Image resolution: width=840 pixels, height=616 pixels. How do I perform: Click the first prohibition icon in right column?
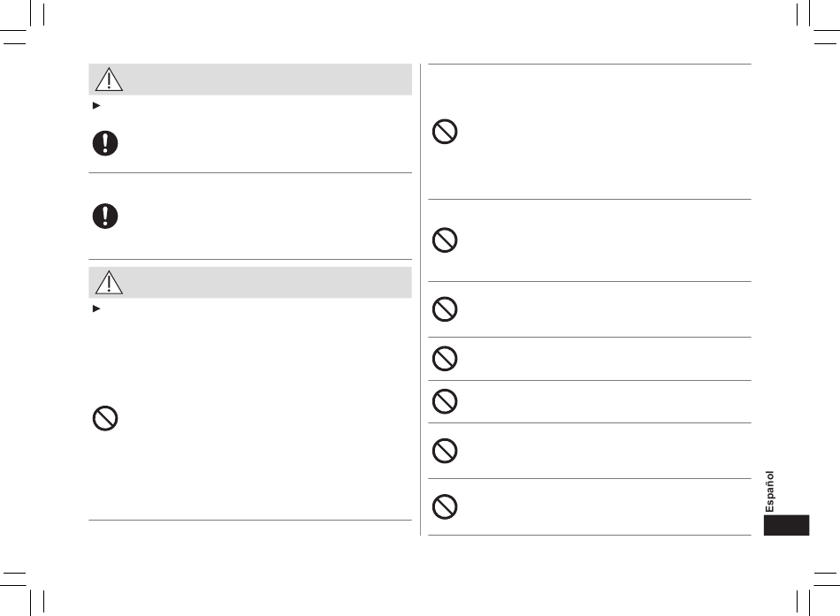tap(445, 131)
